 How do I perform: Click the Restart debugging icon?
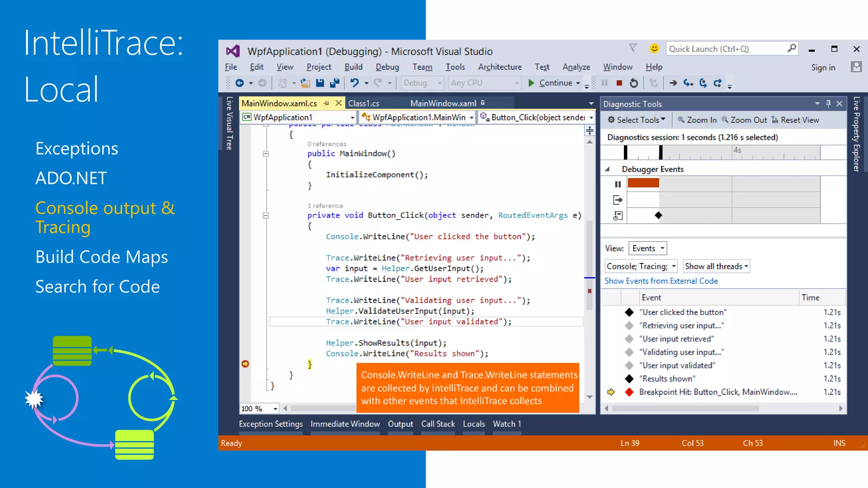(634, 83)
